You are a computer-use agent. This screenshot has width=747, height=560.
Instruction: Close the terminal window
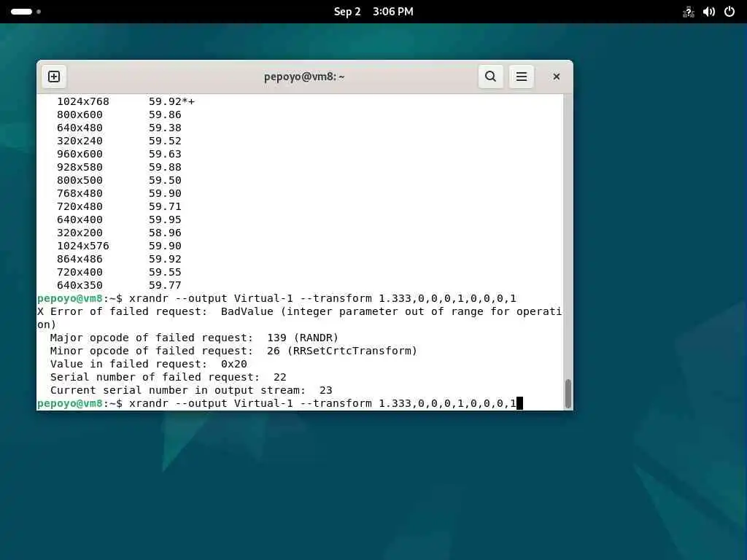coord(556,77)
